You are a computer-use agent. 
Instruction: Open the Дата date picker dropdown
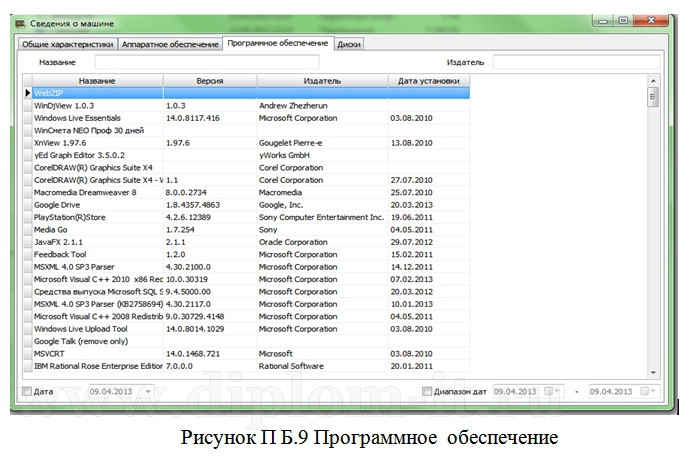point(148,391)
